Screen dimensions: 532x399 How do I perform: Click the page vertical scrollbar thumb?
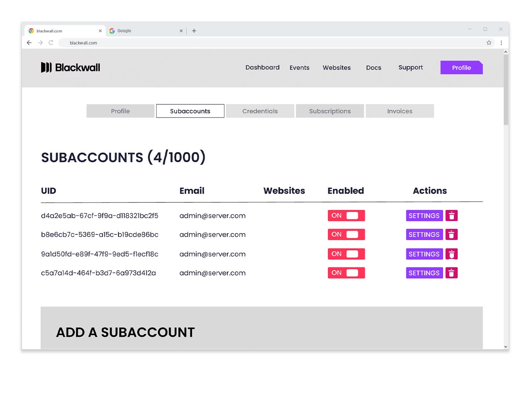pyautogui.click(x=506, y=89)
